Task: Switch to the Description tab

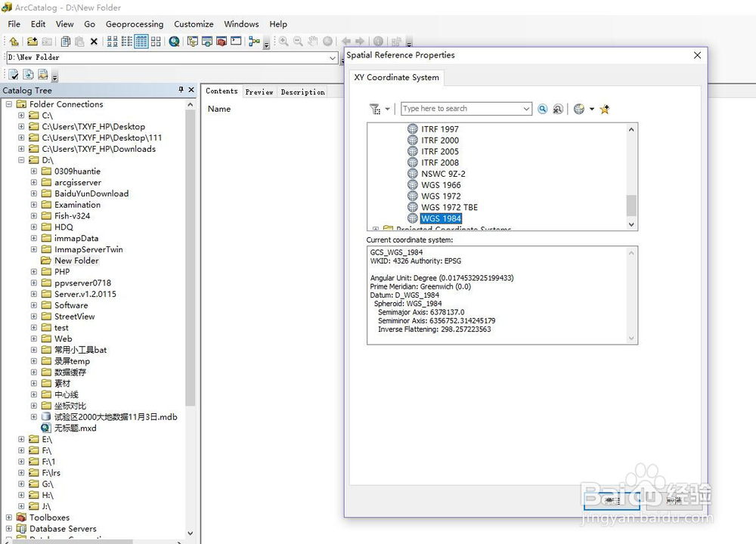Action: click(x=303, y=91)
